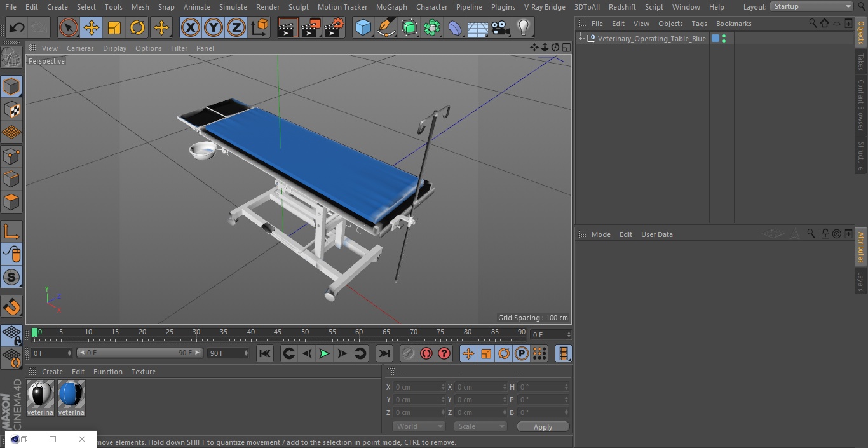Screen dimensions: 868x448
Task: Go to start of animation
Action: [265, 353]
